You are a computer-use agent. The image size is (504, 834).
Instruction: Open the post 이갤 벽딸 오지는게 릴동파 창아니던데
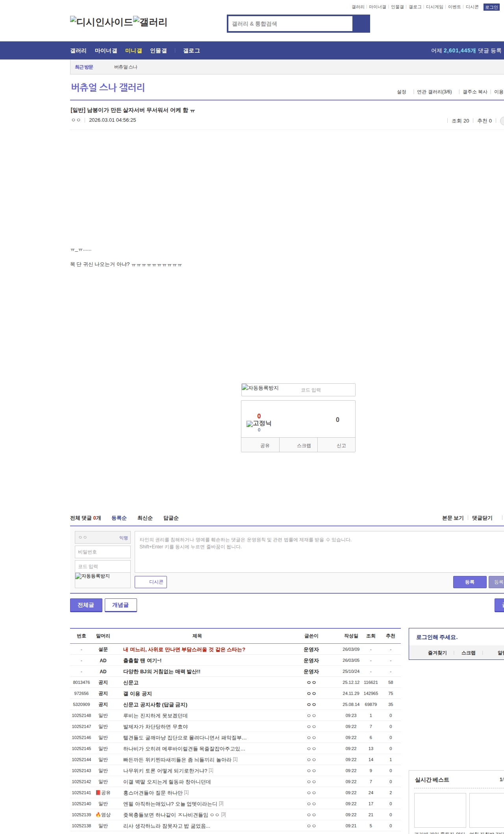click(x=167, y=782)
